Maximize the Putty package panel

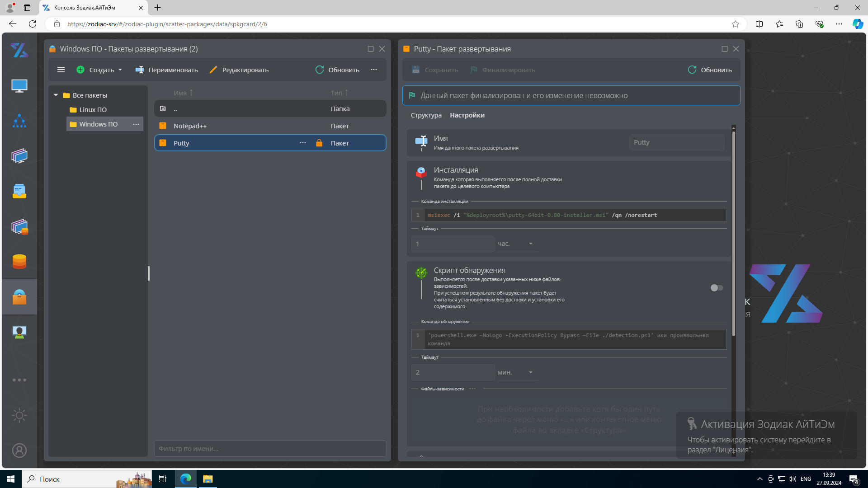(725, 49)
